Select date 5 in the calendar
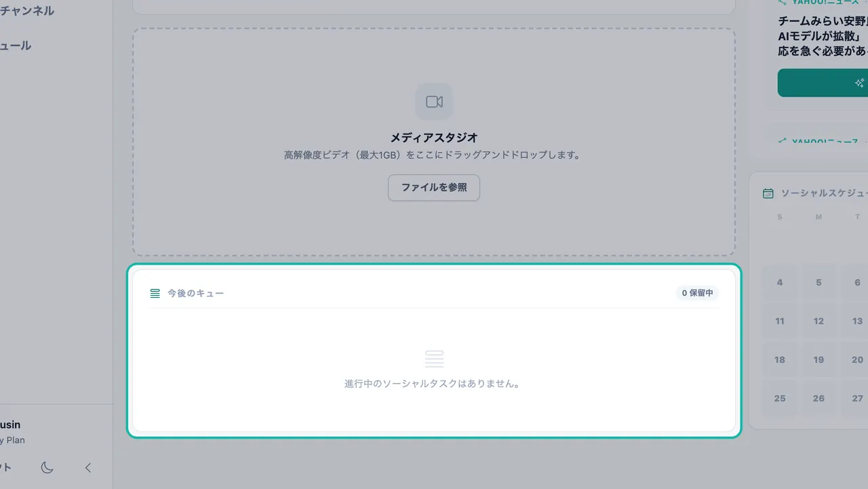Image resolution: width=868 pixels, height=489 pixels. pyautogui.click(x=818, y=282)
